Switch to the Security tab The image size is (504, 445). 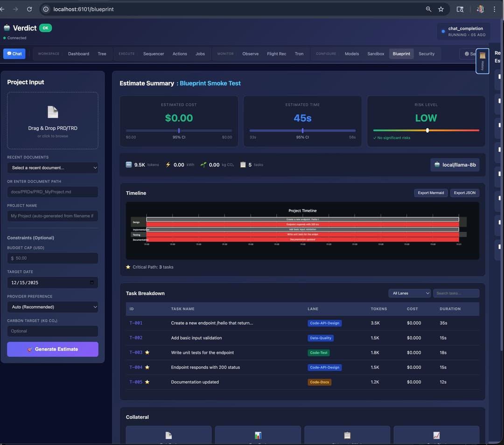point(427,54)
